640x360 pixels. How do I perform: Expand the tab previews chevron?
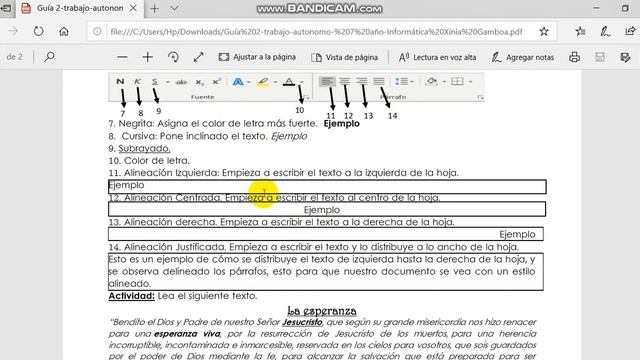click(x=174, y=8)
